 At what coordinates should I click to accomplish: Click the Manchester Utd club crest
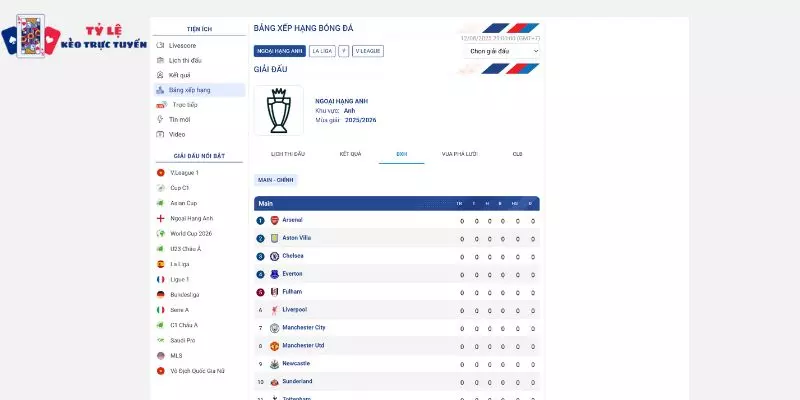pyautogui.click(x=274, y=346)
